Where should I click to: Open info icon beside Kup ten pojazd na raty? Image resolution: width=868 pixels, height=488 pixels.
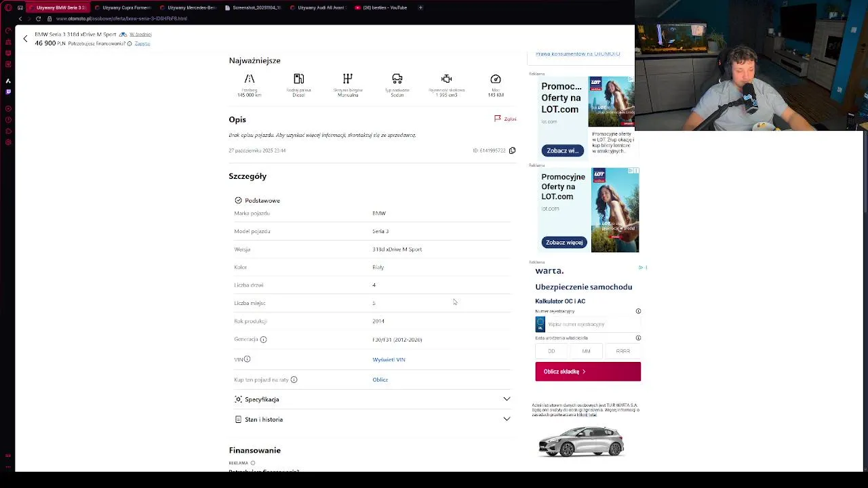click(x=294, y=380)
